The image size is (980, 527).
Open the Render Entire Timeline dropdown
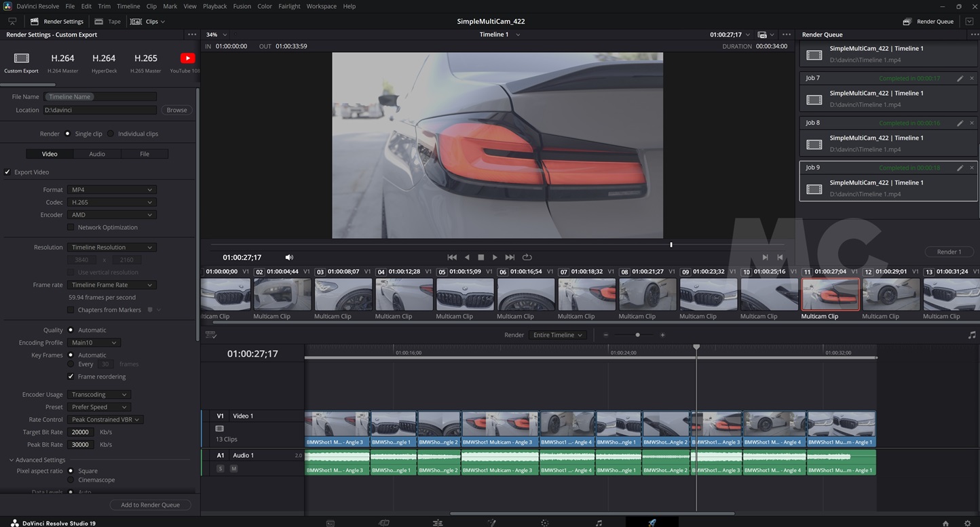pyautogui.click(x=558, y=335)
